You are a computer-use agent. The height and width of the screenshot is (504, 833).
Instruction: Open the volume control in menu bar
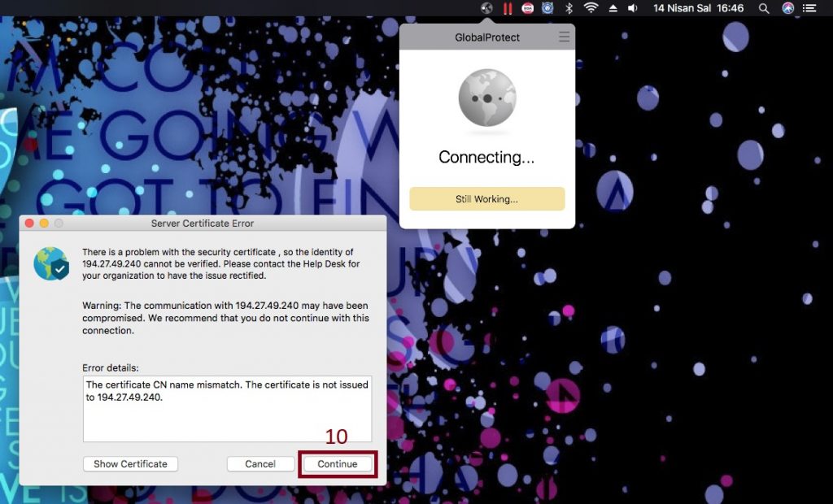[x=632, y=8]
